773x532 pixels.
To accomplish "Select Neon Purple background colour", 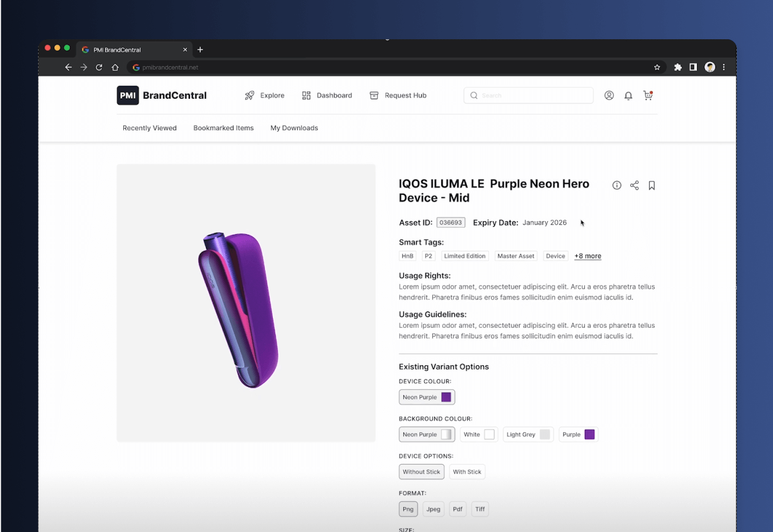I will coord(427,435).
